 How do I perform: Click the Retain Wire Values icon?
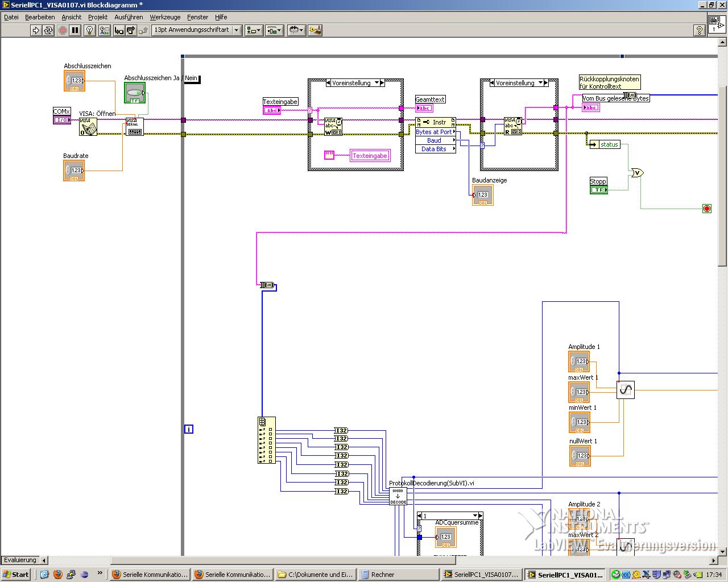coord(105,30)
